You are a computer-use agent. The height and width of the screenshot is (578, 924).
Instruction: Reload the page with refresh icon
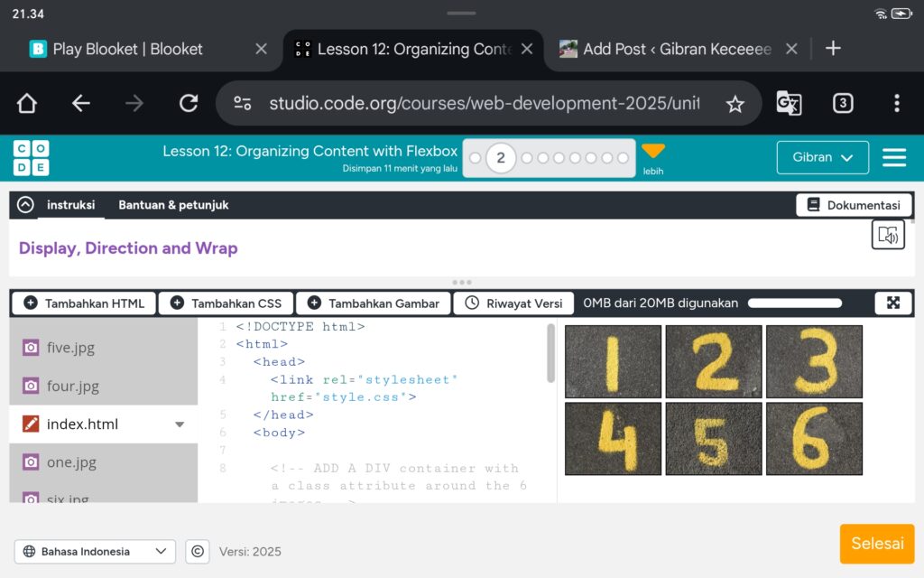(188, 103)
